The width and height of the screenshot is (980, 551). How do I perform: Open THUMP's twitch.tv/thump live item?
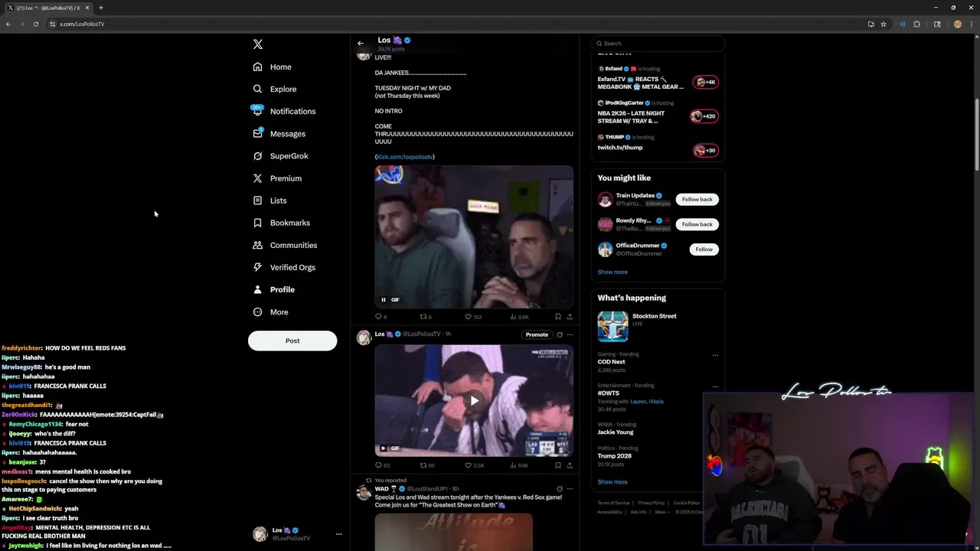(x=658, y=145)
